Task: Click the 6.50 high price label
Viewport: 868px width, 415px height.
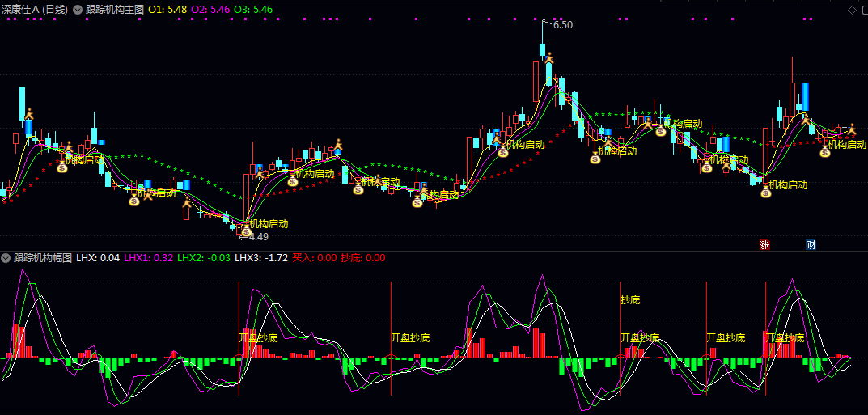Action: [x=562, y=25]
